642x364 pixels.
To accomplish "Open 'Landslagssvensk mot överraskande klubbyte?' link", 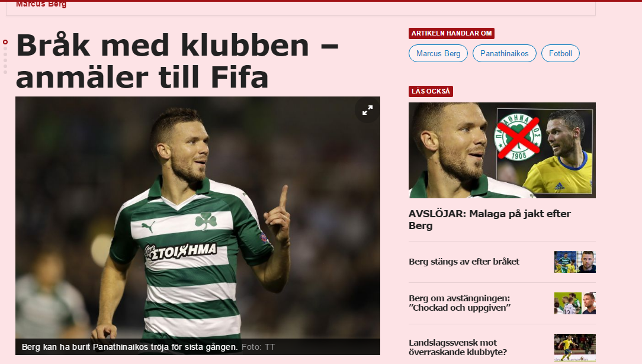I will [458, 347].
